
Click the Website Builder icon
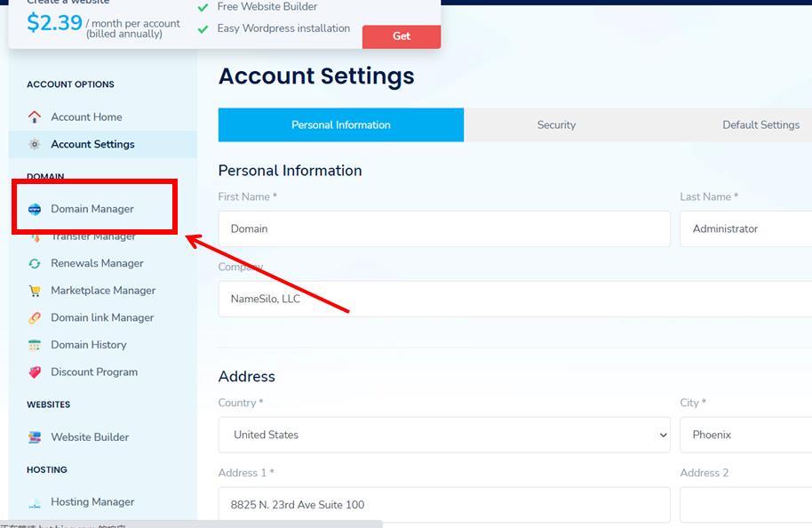point(34,437)
